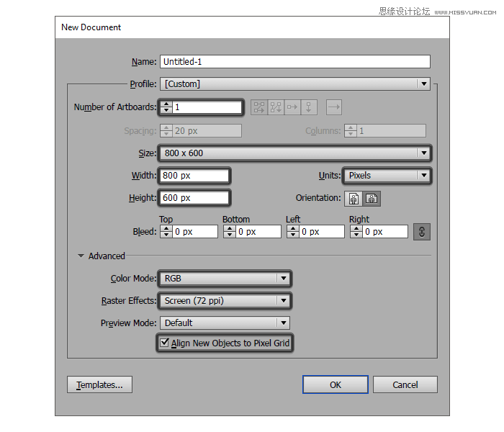Choose the Arrange by Row layout icon

coord(292,107)
